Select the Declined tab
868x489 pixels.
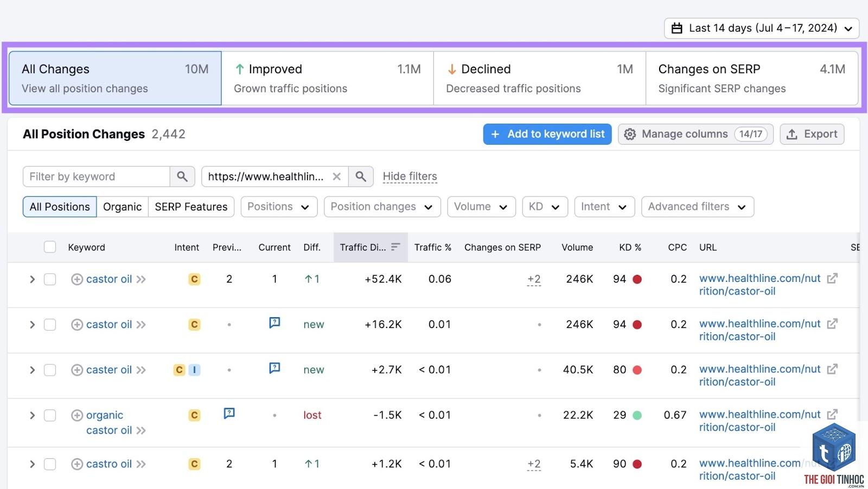(539, 78)
